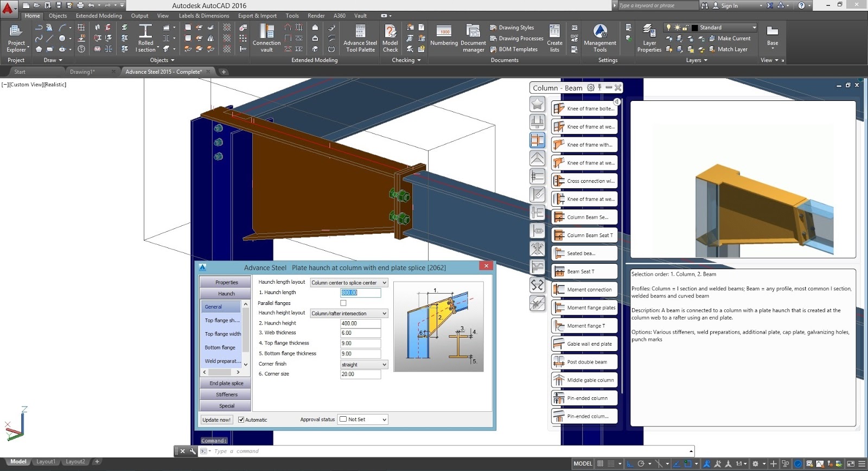
Task: Select the Column Beam Seat T joint
Action: click(x=584, y=235)
